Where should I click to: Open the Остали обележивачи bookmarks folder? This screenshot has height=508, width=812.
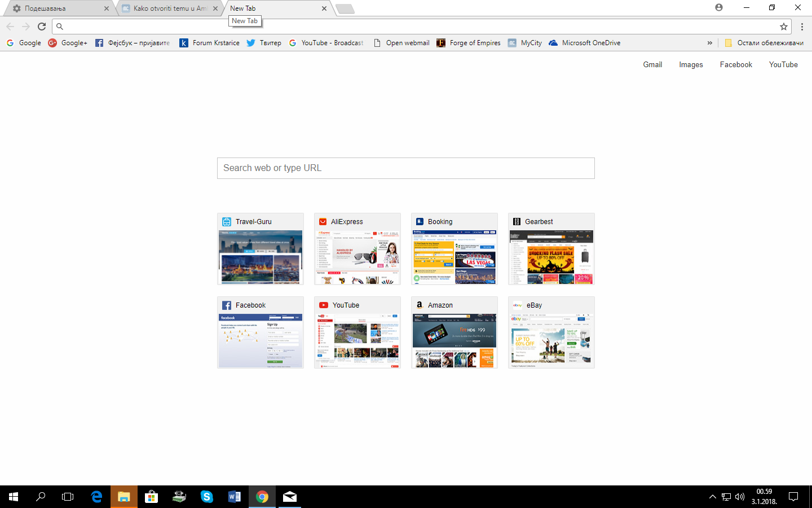(764, 43)
